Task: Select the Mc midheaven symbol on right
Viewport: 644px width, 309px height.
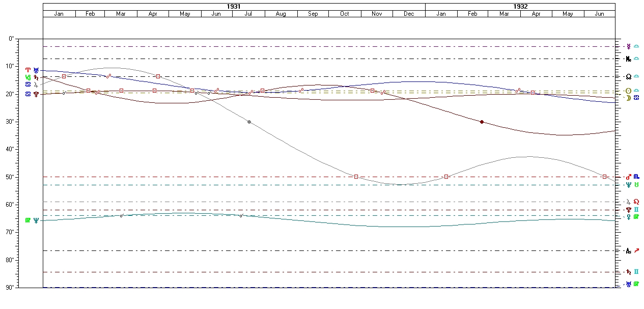Action: click(x=629, y=59)
